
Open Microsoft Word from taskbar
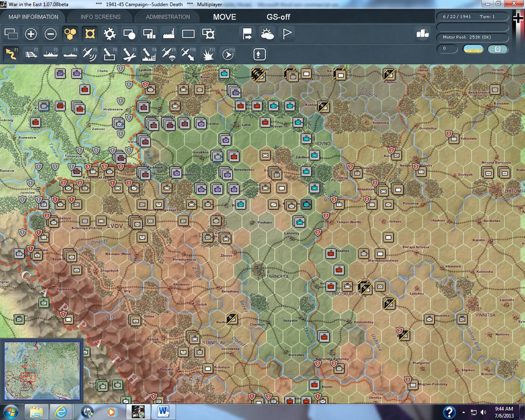click(163, 412)
